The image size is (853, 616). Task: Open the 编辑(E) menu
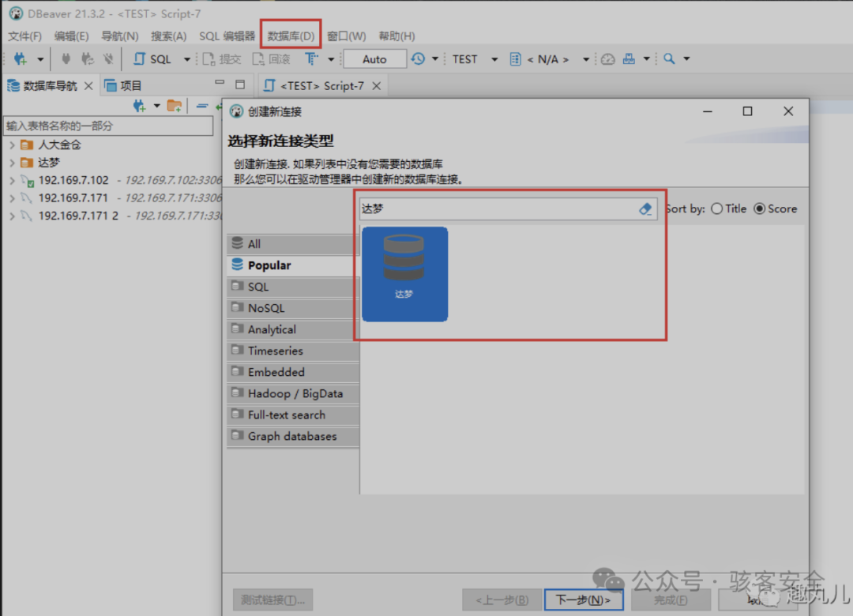point(71,36)
